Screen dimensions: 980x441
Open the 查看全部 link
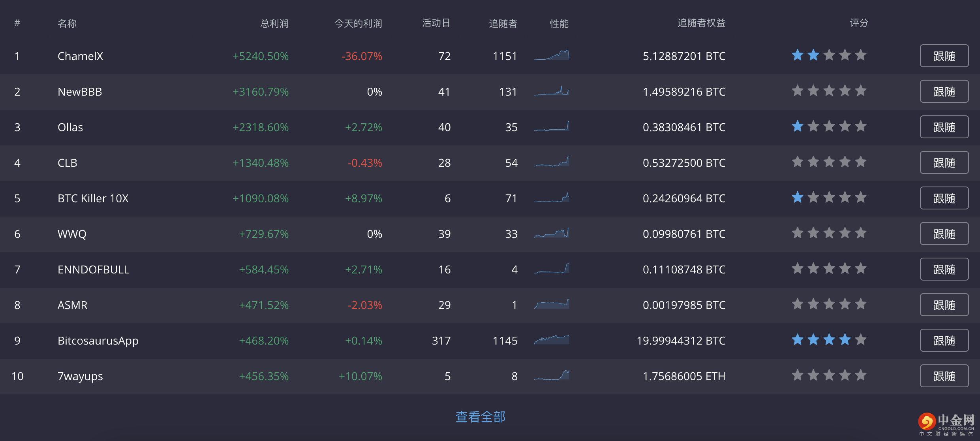pos(480,417)
